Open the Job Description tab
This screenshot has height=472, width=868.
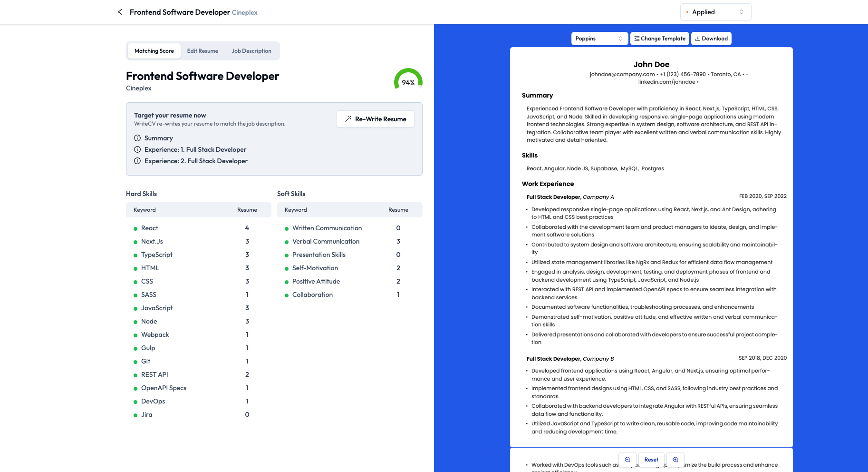(x=251, y=50)
